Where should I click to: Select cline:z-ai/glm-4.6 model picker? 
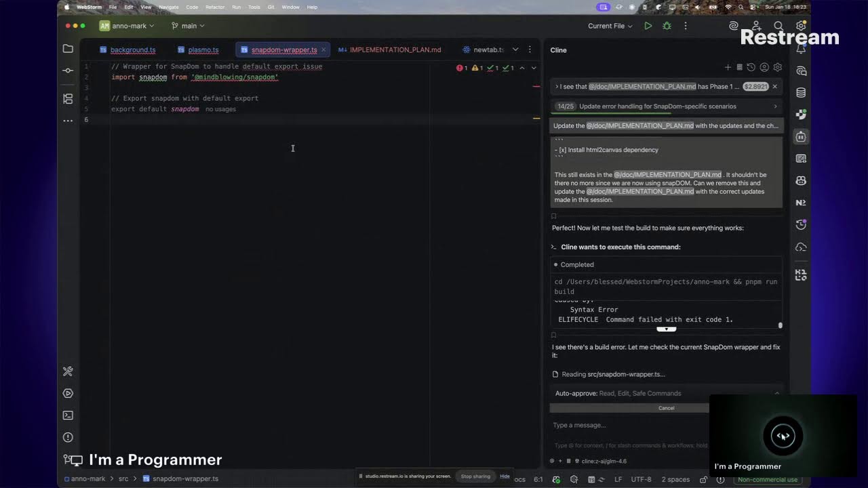coord(604,462)
